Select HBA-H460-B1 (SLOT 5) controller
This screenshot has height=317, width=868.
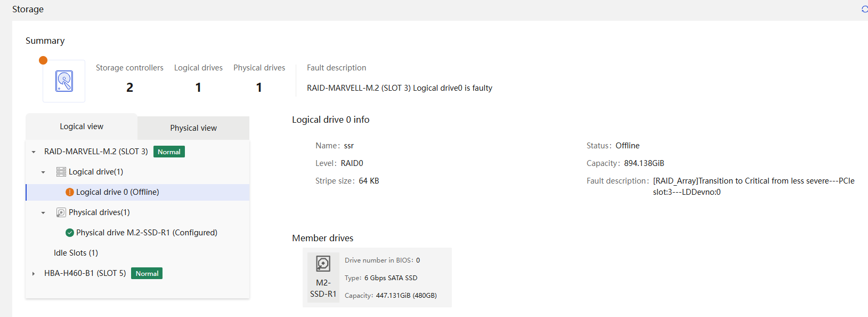coord(85,273)
